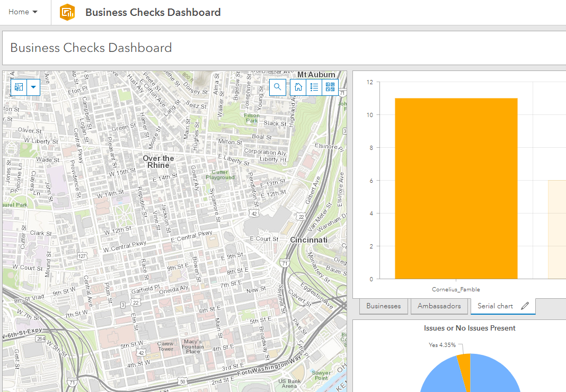Screen dimensions: 566x392
Task: Select the Serial chart tab
Action: [495, 306]
